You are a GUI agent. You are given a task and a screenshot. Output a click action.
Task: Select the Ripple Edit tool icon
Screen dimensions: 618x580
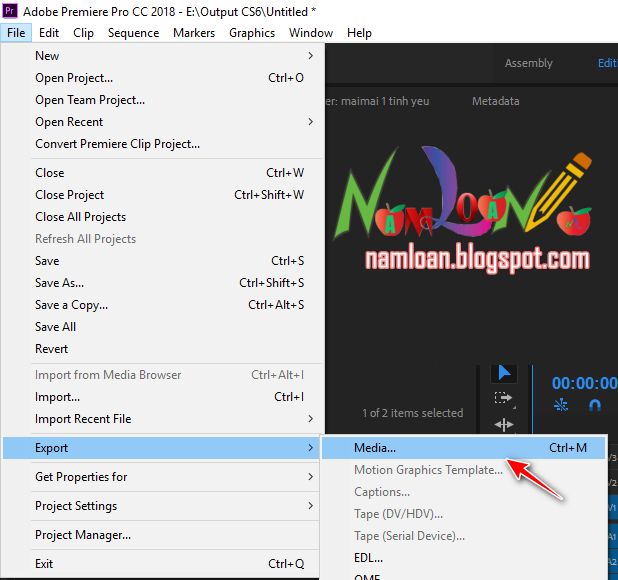(x=504, y=424)
